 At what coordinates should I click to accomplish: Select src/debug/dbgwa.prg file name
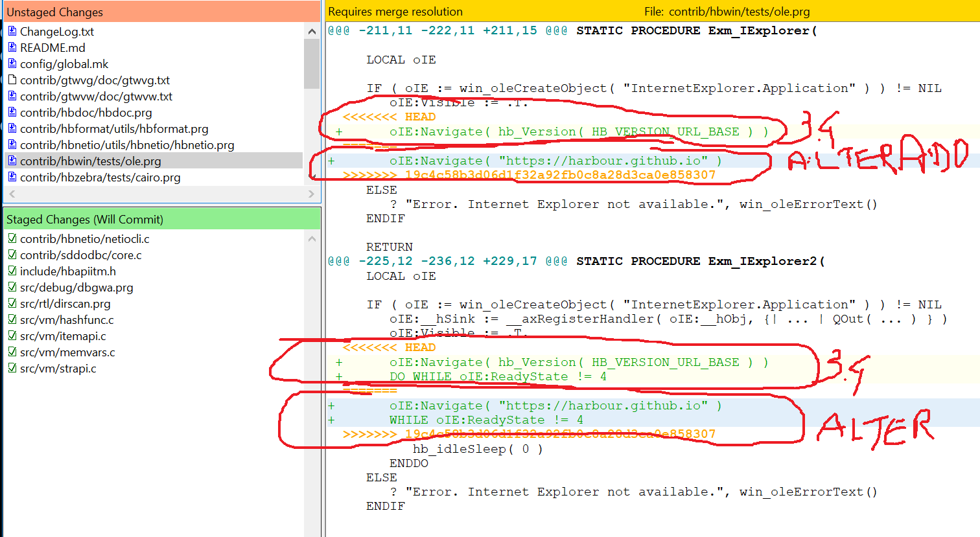click(76, 287)
